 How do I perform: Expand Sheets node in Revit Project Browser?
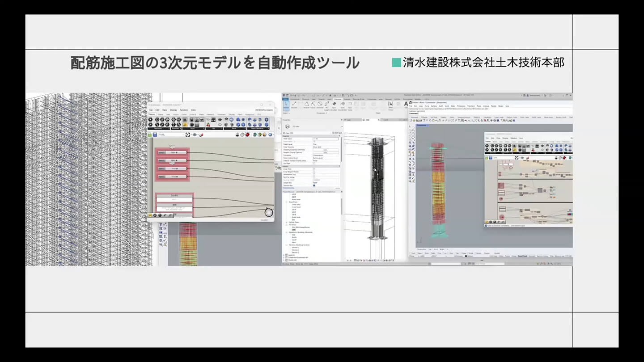284,260
